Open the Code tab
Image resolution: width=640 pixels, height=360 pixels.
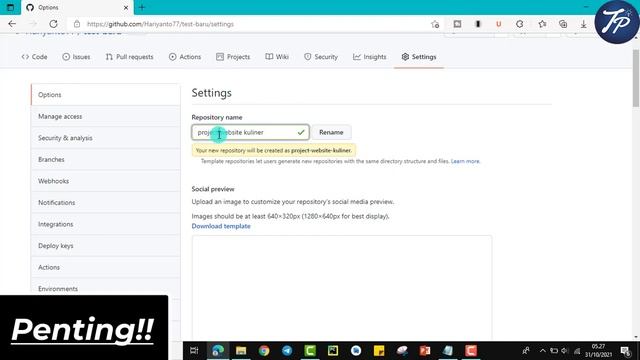point(34,57)
